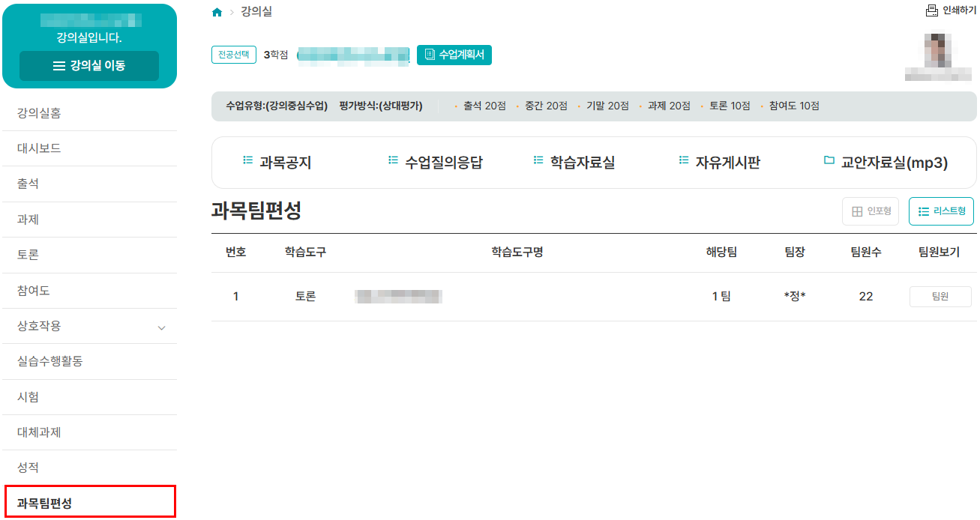
Task: Click member count 22 cell
Action: (866, 296)
